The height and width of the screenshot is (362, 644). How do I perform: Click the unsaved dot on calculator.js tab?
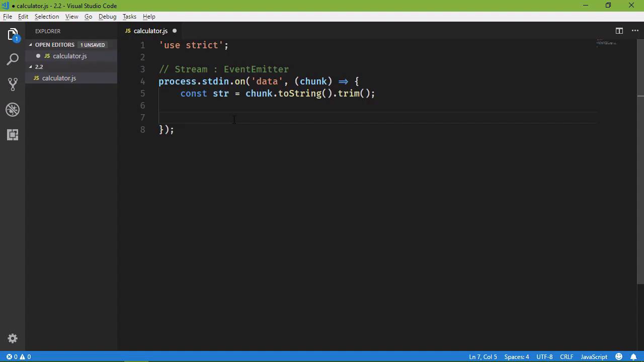175,31
